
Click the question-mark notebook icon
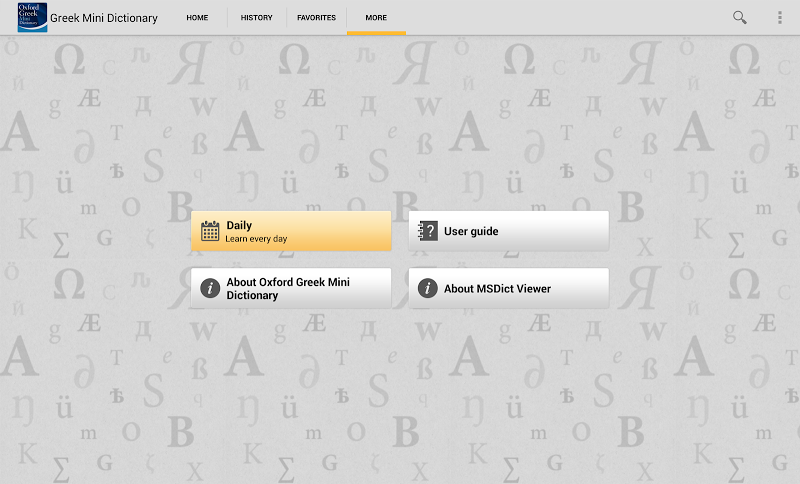427,231
